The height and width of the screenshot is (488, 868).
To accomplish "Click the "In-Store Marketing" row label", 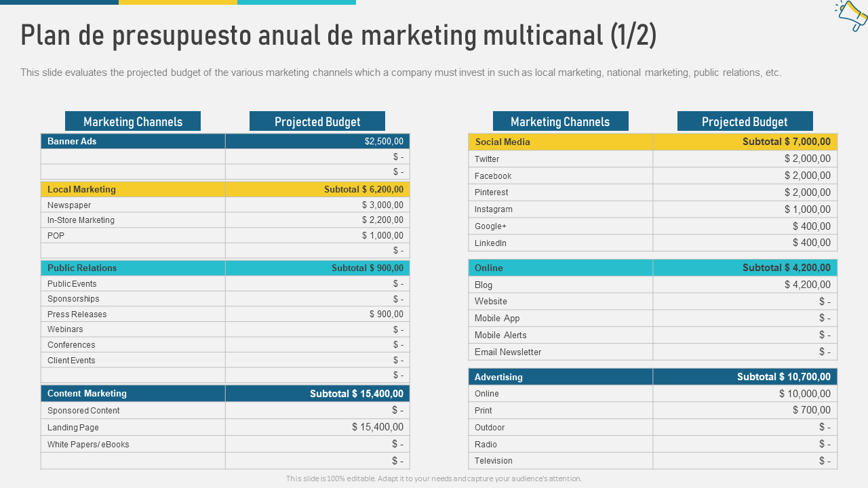I will pos(81,220).
